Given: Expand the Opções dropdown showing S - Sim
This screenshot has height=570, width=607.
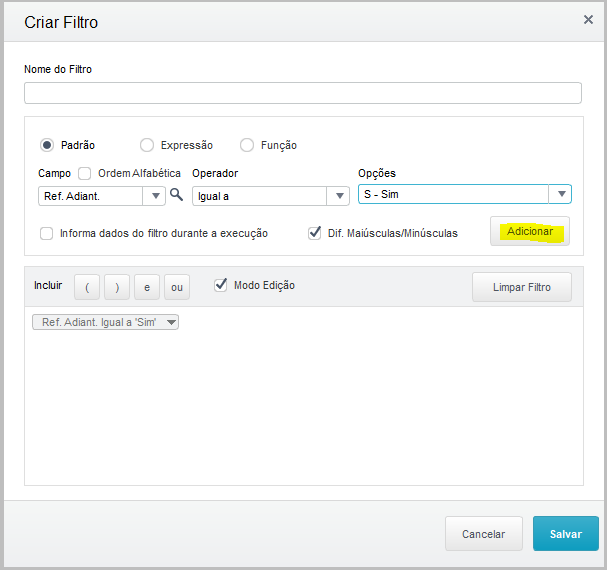Looking at the screenshot, I should pyautogui.click(x=561, y=194).
